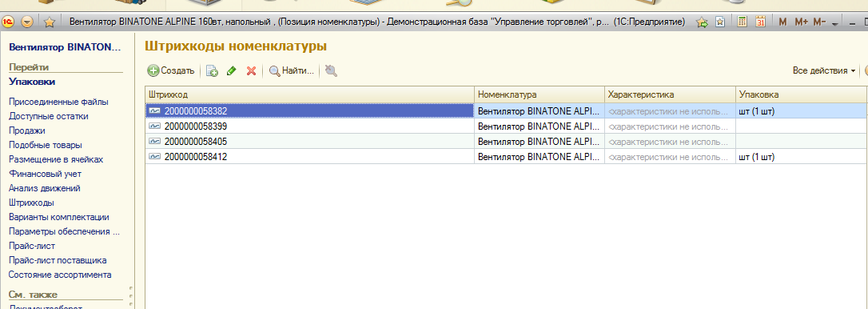The width and height of the screenshot is (868, 309).
Task: Open Состояние ассортимента link
Action: tap(60, 275)
